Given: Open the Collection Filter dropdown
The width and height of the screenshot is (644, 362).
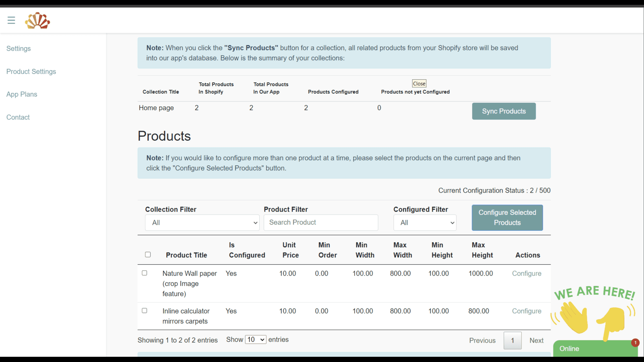Looking at the screenshot, I should pos(202,223).
